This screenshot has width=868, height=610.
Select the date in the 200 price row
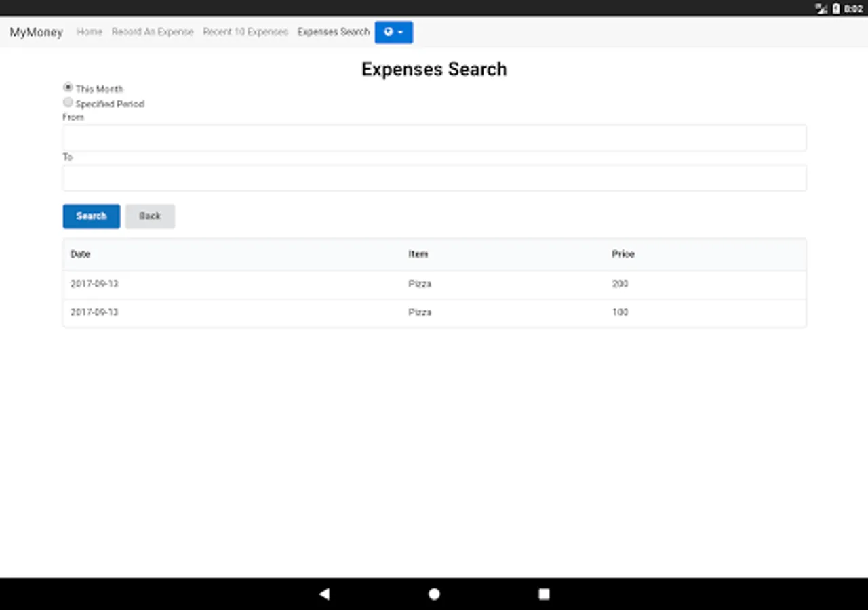point(94,284)
